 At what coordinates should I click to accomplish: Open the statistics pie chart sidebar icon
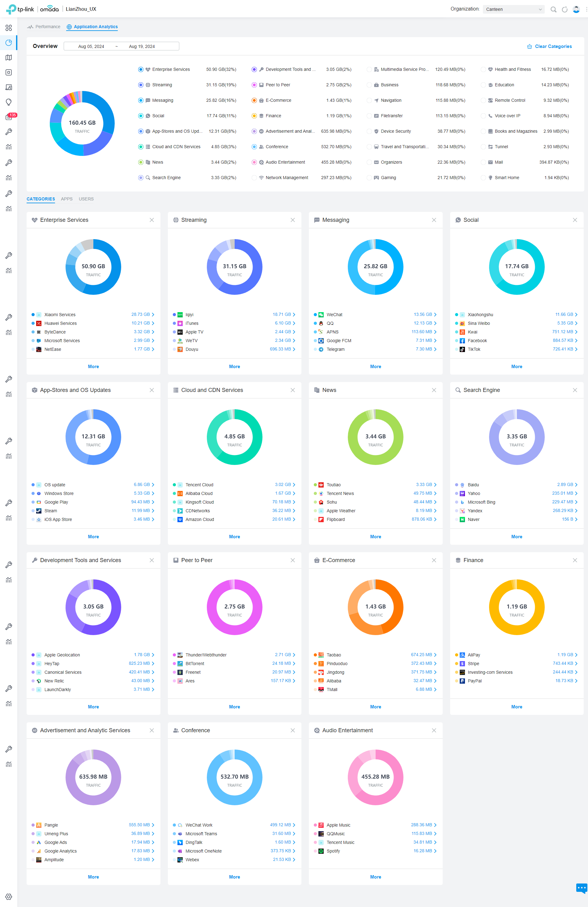(x=8, y=43)
